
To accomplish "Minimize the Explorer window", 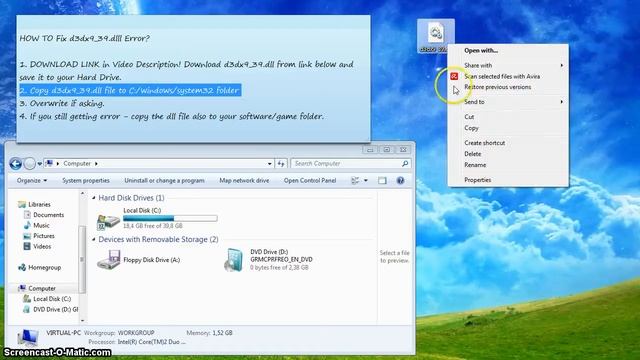I will click(x=370, y=150).
